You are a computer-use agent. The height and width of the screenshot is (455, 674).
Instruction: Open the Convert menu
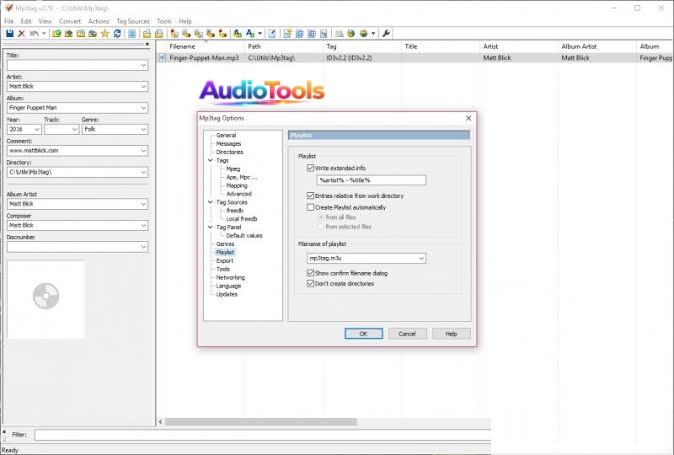click(x=70, y=21)
